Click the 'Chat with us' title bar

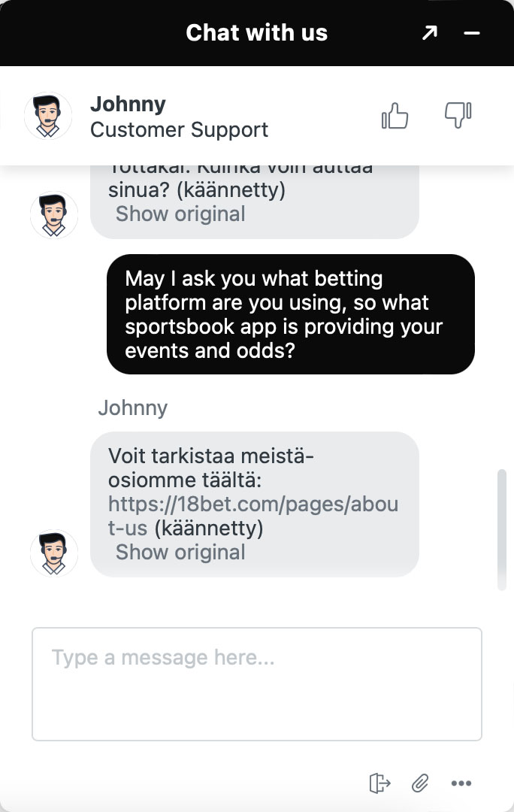(x=257, y=32)
